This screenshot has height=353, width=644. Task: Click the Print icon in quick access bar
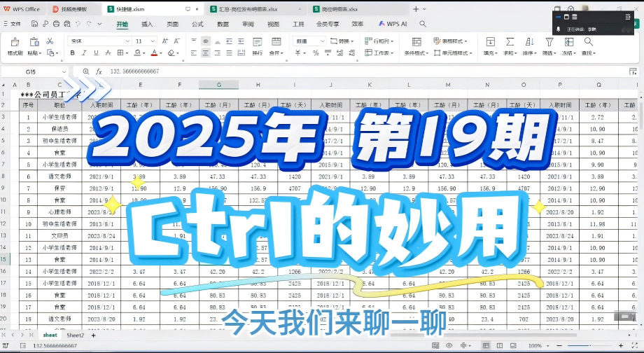tap(56, 24)
